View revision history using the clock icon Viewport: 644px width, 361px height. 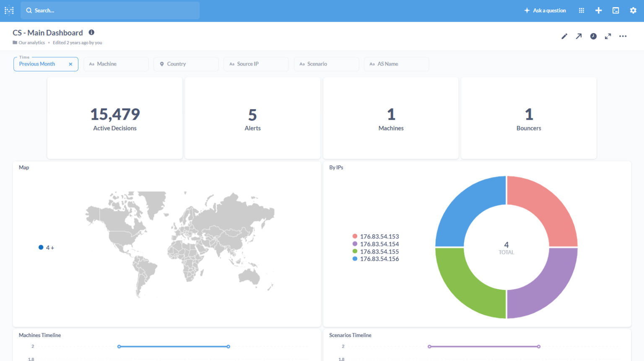point(593,36)
